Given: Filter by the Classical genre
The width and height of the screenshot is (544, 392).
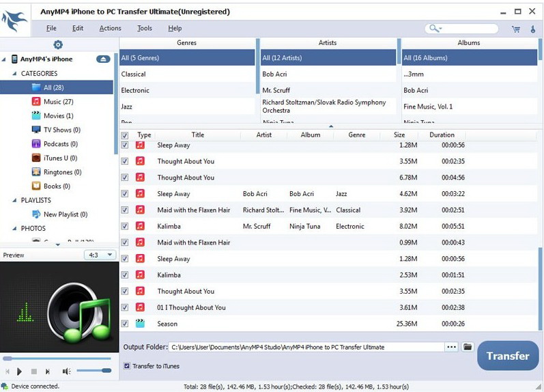Looking at the screenshot, I should pyautogui.click(x=187, y=74).
